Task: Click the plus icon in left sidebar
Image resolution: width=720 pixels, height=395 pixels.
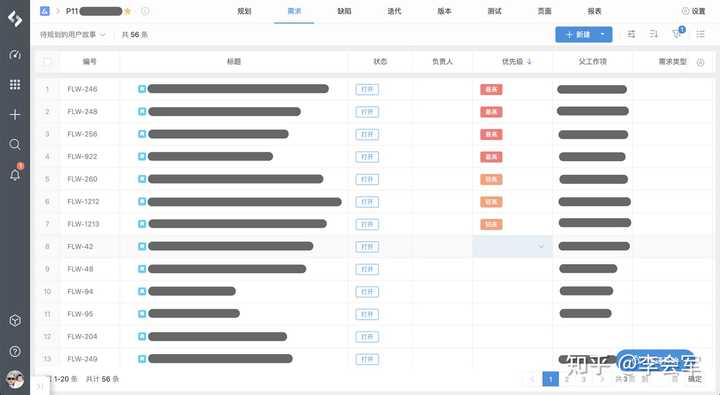Action: point(15,114)
